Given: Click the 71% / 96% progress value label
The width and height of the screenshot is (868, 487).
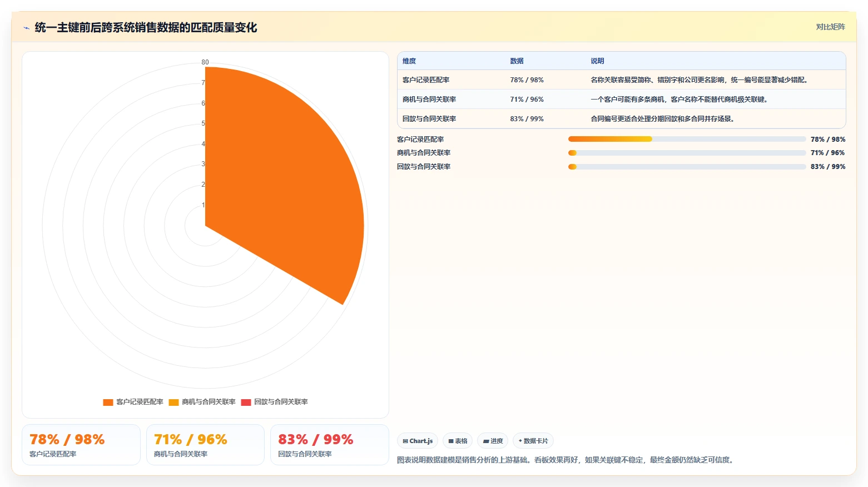Looking at the screenshot, I should coord(828,153).
